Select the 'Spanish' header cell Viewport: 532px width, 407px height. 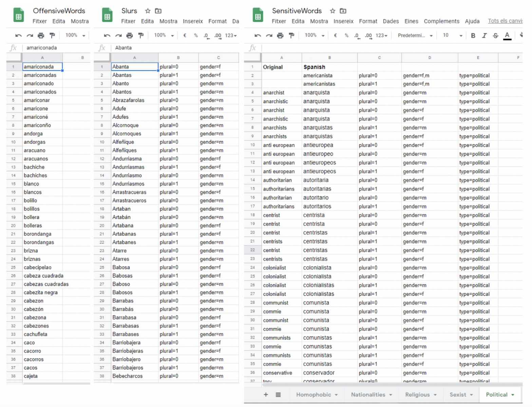tap(329, 67)
